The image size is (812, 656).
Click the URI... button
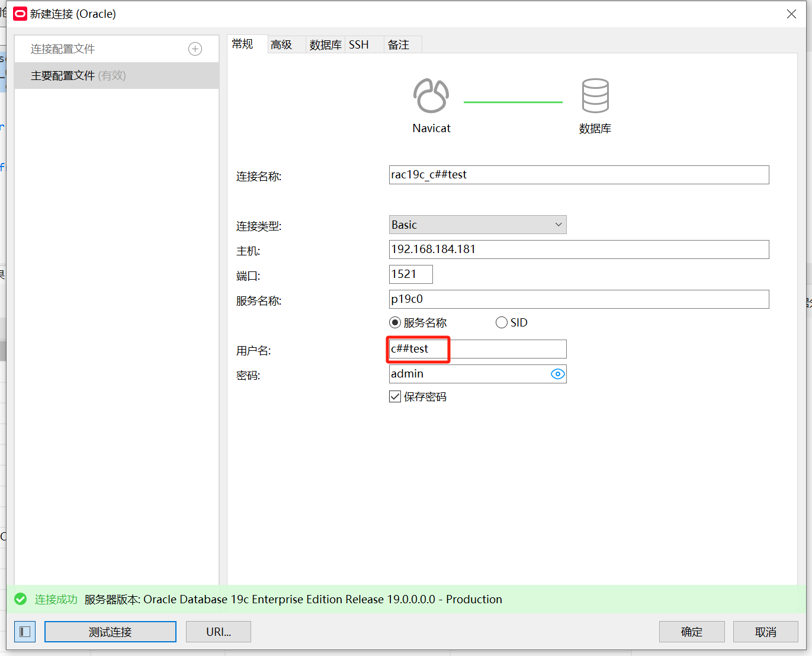(219, 632)
